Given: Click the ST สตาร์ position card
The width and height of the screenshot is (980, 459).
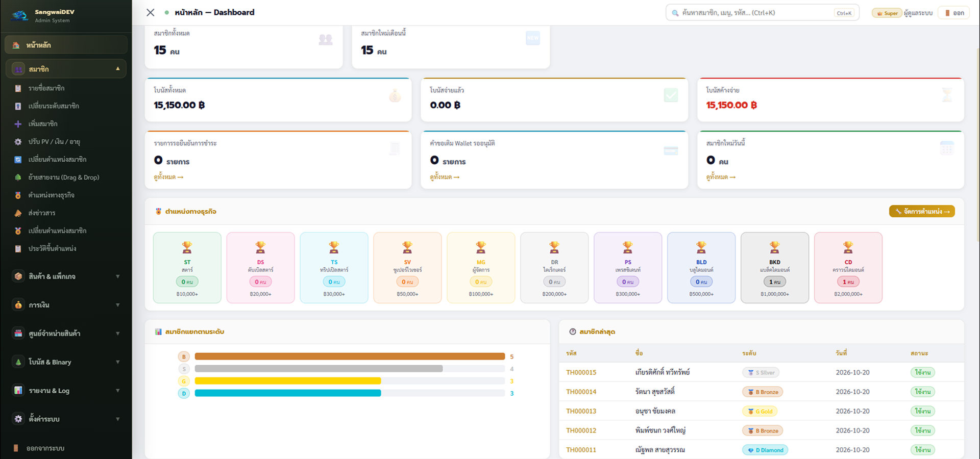Looking at the screenshot, I should click(x=187, y=268).
